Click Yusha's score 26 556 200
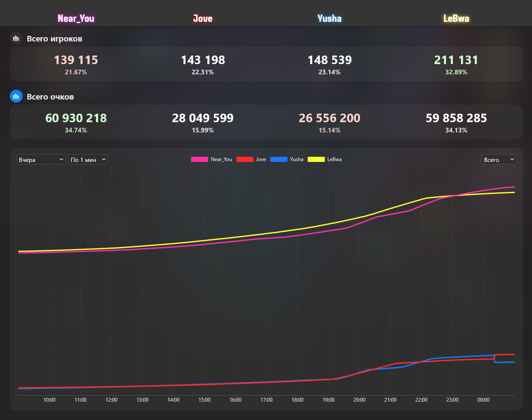Image resolution: width=532 pixels, height=420 pixels. click(329, 118)
